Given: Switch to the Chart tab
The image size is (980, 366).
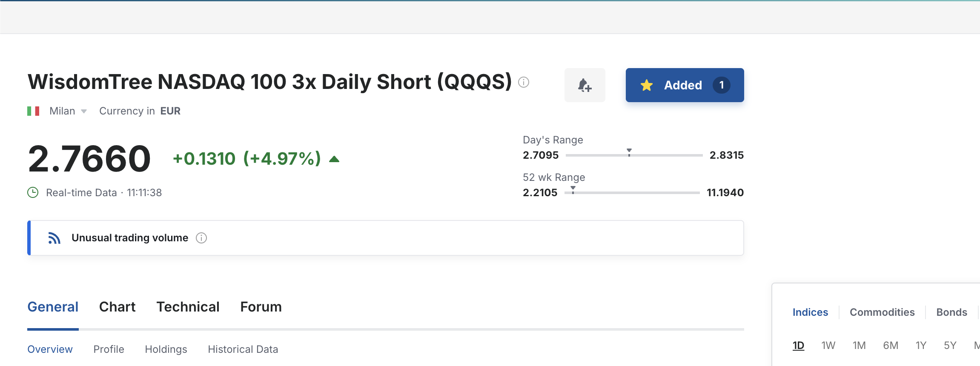Looking at the screenshot, I should pyautogui.click(x=117, y=307).
